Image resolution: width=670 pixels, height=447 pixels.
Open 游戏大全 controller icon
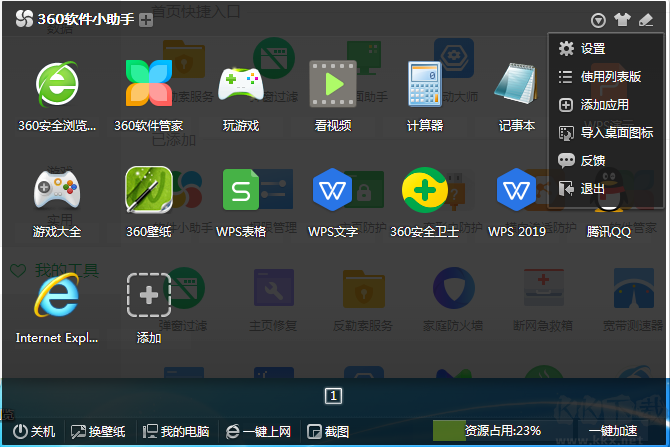click(x=57, y=189)
